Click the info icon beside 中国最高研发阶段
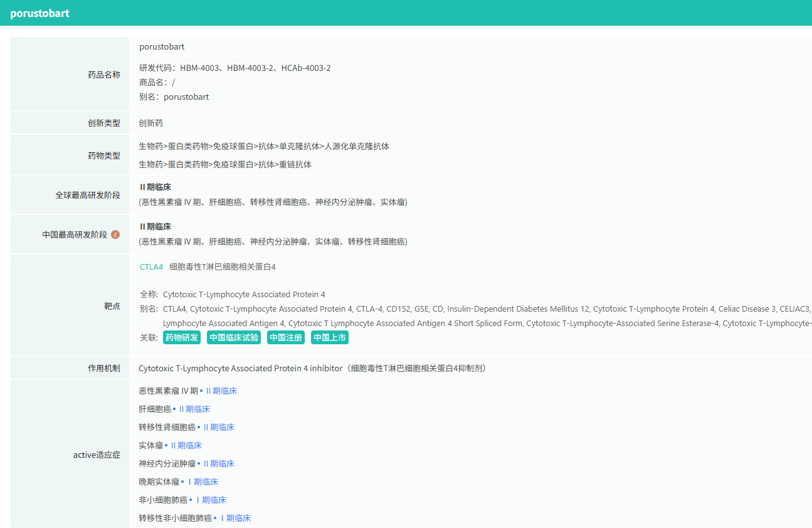 coord(115,235)
